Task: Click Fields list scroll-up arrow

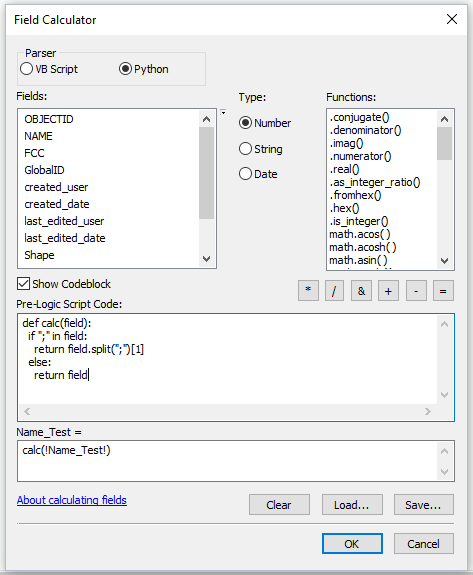Action: pos(206,119)
